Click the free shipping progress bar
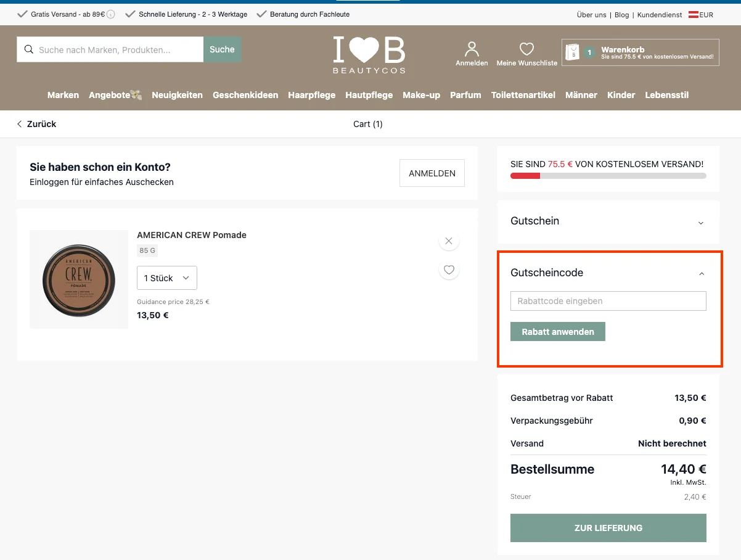Image resolution: width=741 pixels, height=560 pixels. coord(608,175)
